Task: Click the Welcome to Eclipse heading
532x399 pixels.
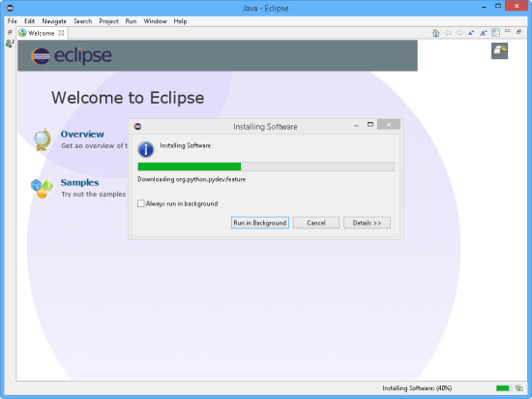Action: 128,98
